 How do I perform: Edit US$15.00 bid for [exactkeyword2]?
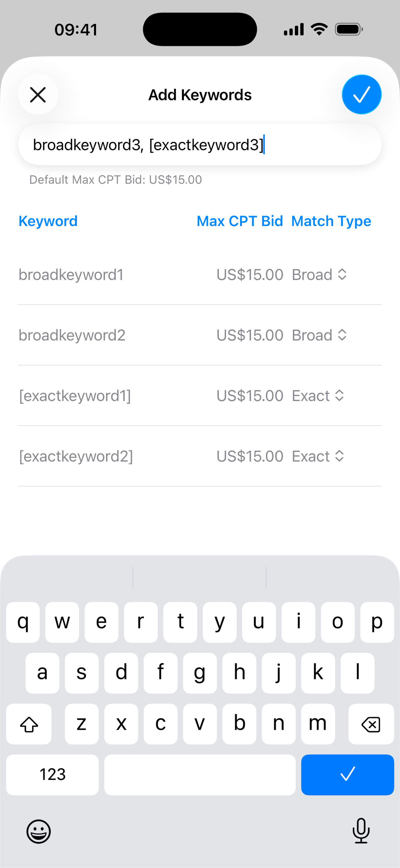250,456
